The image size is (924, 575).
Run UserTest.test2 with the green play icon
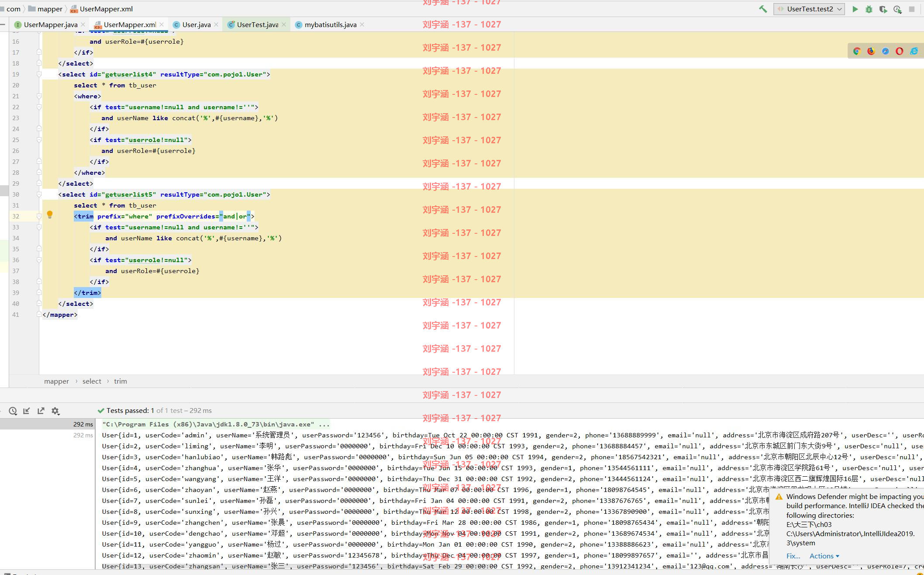[855, 9]
